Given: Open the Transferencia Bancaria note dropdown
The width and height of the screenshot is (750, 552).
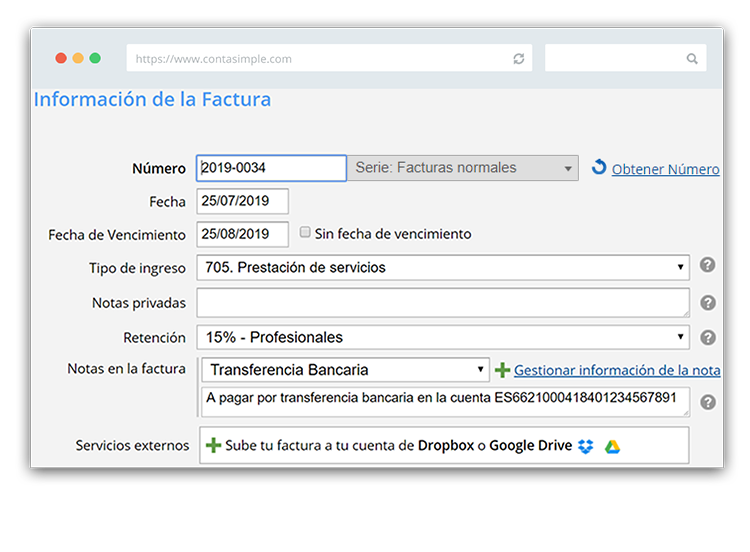Looking at the screenshot, I should pyautogui.click(x=345, y=369).
